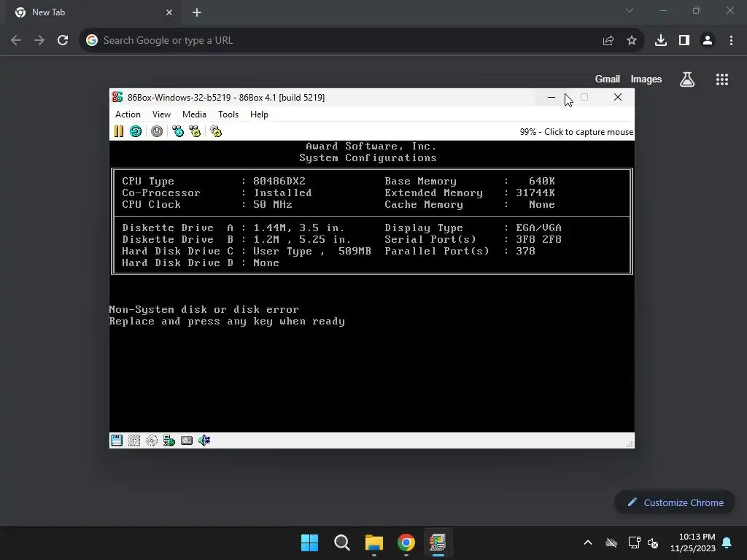
Task: Click the 86Box app icon in title bar
Action: tap(117, 97)
